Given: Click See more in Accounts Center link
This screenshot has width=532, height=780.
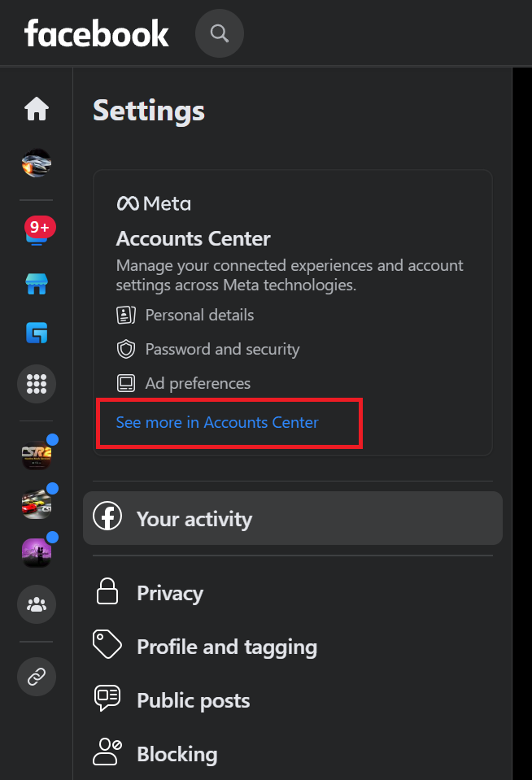Looking at the screenshot, I should click(217, 422).
